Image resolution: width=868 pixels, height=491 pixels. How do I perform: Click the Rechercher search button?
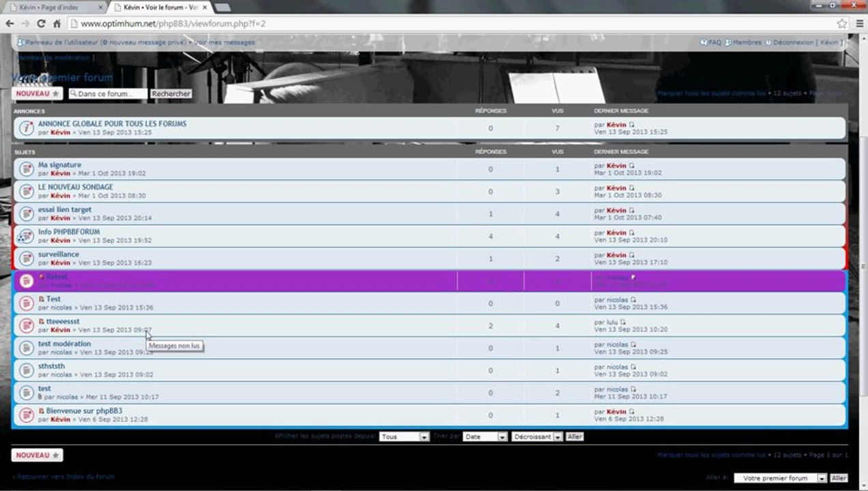[171, 93]
